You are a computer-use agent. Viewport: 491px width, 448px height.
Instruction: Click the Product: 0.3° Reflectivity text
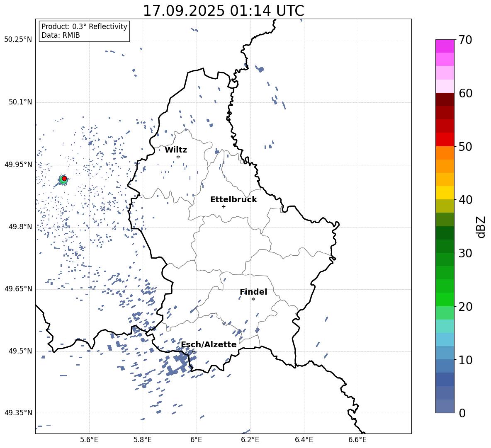84,27
